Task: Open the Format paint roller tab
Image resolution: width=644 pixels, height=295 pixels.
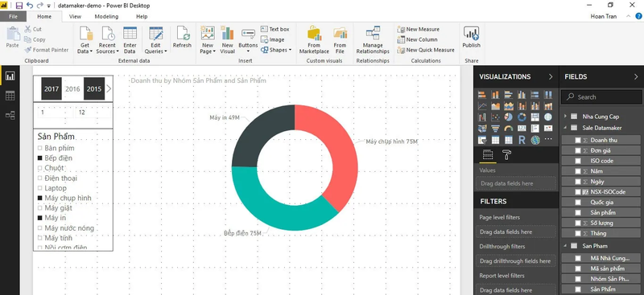Action: 507,154
